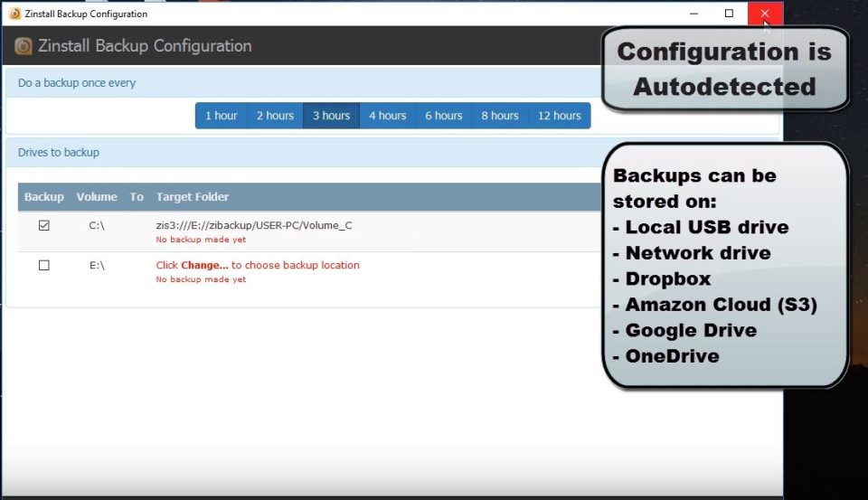Click 'Click Change... to choose backup location' text
868x500 pixels.
coord(258,265)
